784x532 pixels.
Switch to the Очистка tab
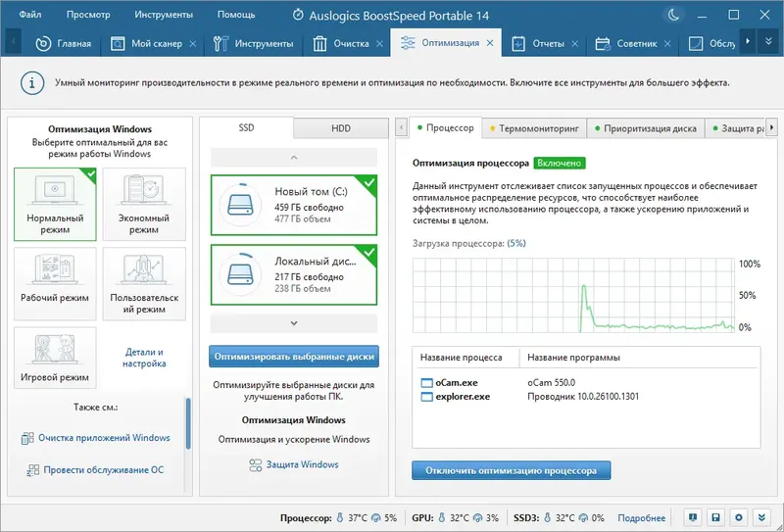pos(341,43)
